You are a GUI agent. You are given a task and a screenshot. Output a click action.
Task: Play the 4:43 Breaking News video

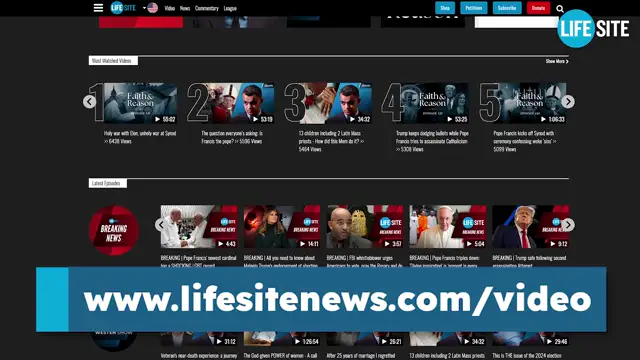click(199, 227)
